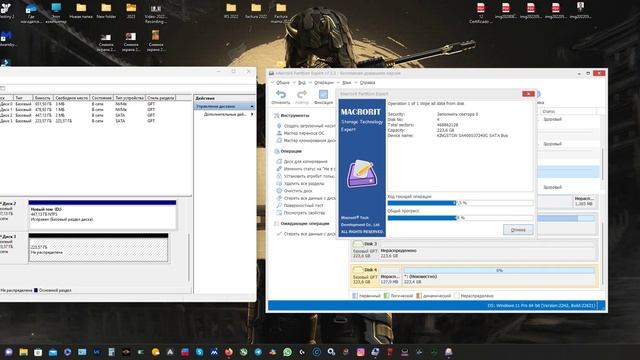Open Skype from the taskbar
The height and width of the screenshot is (360, 640).
(199, 352)
